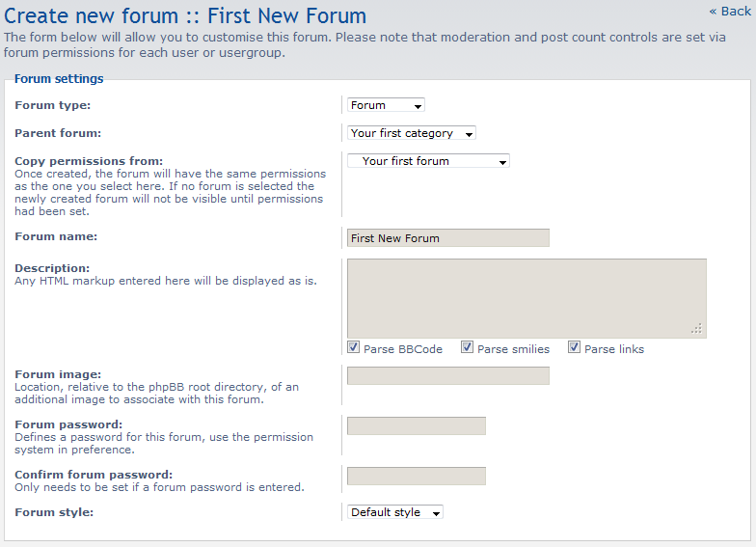Image resolution: width=756 pixels, height=547 pixels.
Task: Toggle the Parse BBCode checkbox
Action: point(354,347)
